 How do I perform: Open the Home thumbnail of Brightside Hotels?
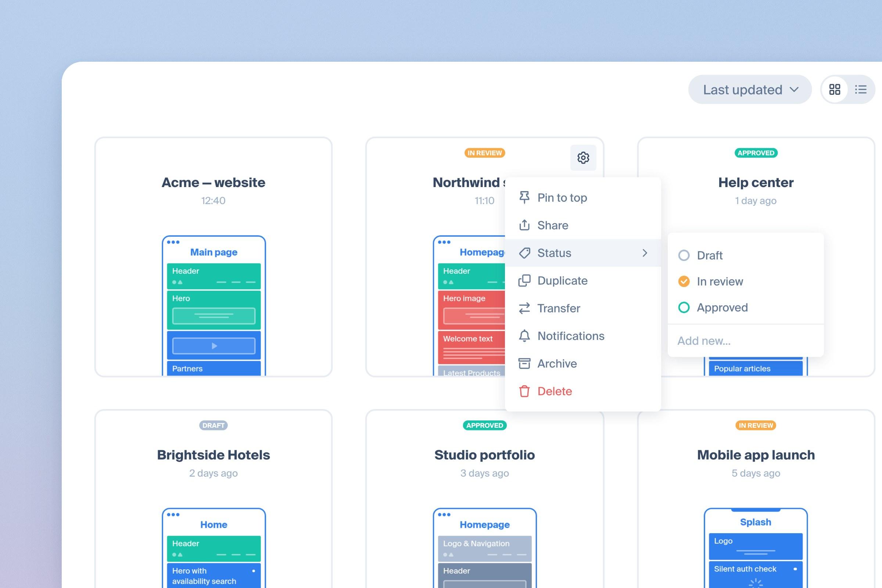tap(214, 548)
